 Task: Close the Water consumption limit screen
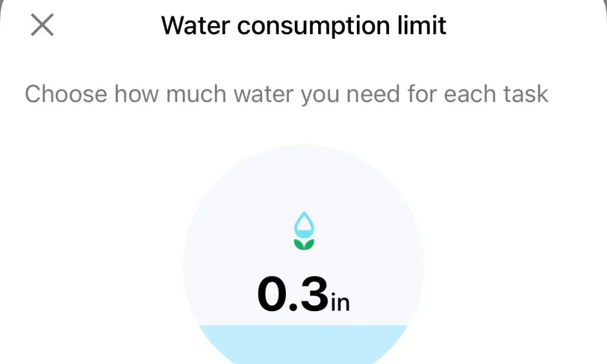(42, 25)
